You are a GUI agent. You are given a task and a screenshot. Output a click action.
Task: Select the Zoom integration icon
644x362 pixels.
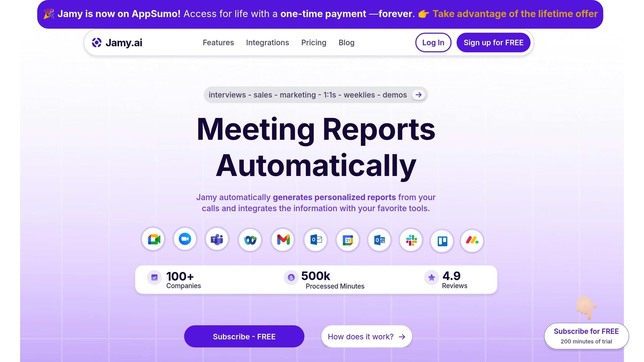(x=185, y=239)
